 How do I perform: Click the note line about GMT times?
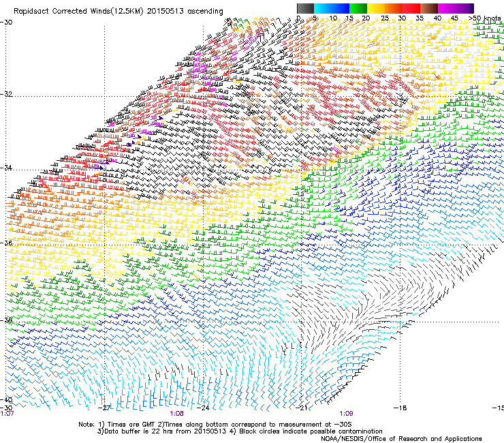point(215,425)
